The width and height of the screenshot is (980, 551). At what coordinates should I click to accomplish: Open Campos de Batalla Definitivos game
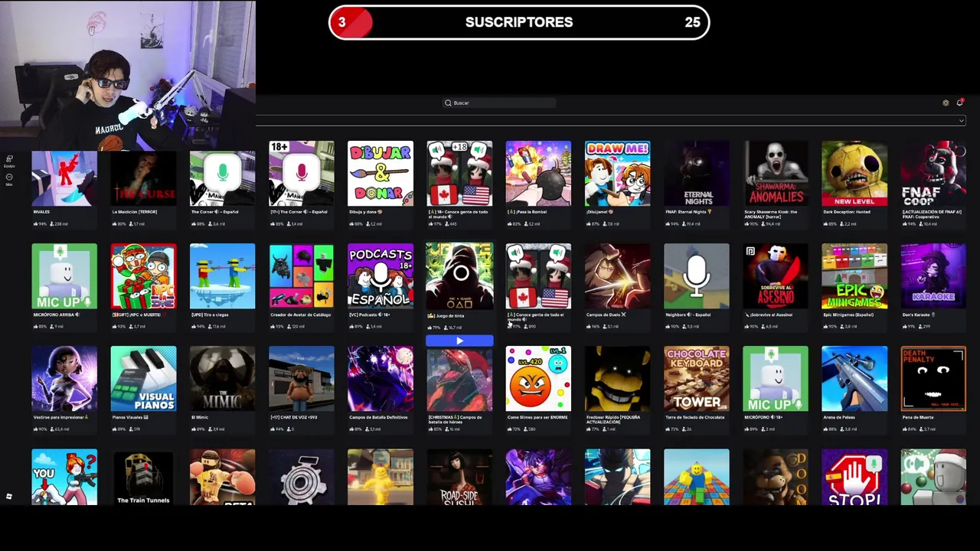[381, 379]
